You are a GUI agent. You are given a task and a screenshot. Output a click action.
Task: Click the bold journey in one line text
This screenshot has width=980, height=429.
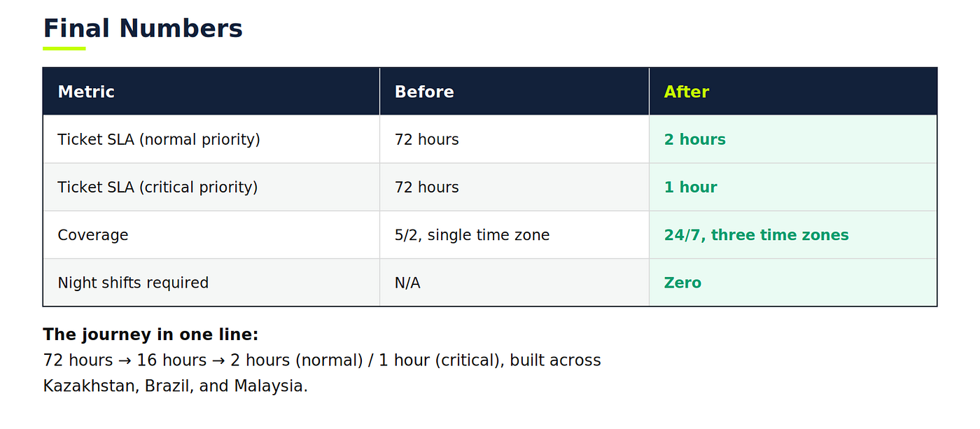click(151, 335)
